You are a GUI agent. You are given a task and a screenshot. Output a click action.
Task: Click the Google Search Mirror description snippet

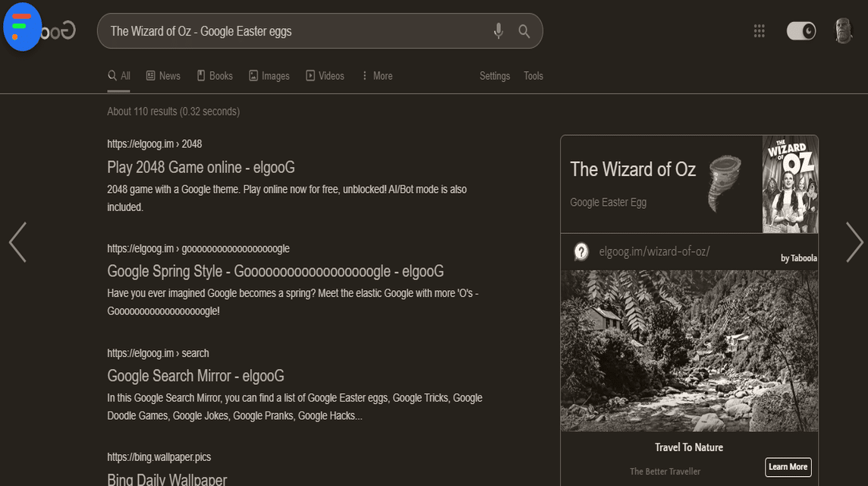(294, 407)
